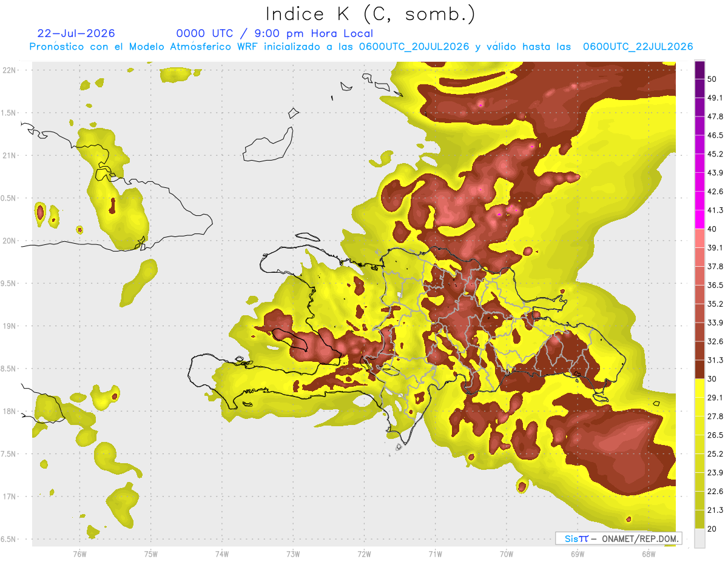Click the '26.5' colorbar label
Screen dimensions: 728x562
pos(715,435)
